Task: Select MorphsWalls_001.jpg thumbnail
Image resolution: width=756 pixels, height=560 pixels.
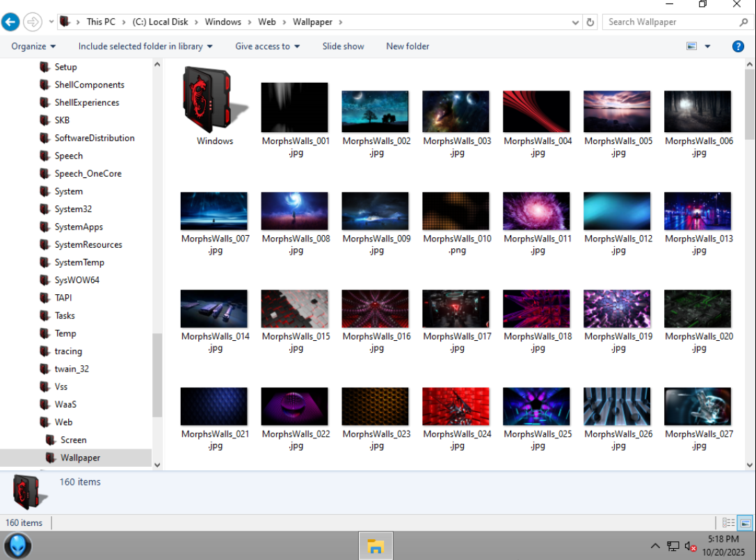Action: click(295, 107)
